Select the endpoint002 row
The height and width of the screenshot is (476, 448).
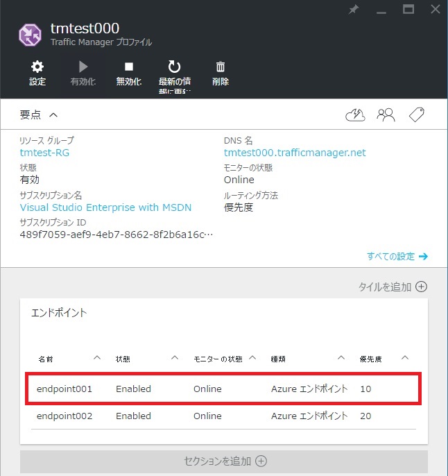(223, 416)
